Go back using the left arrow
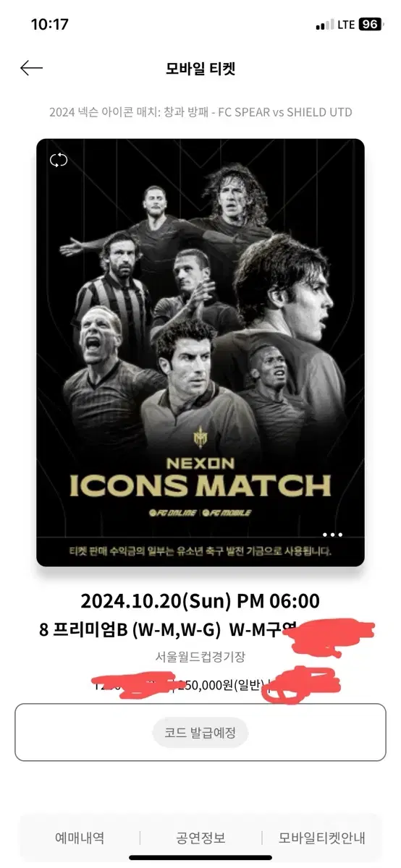 coord(31,68)
